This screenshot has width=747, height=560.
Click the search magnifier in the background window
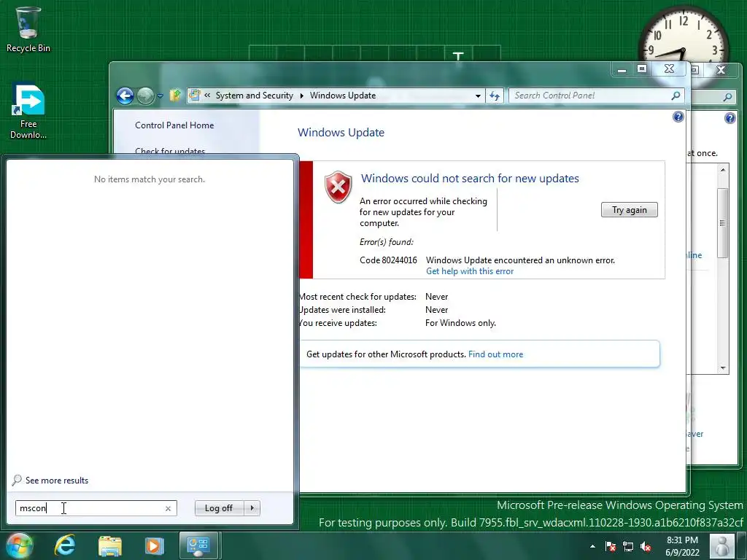[727, 97]
